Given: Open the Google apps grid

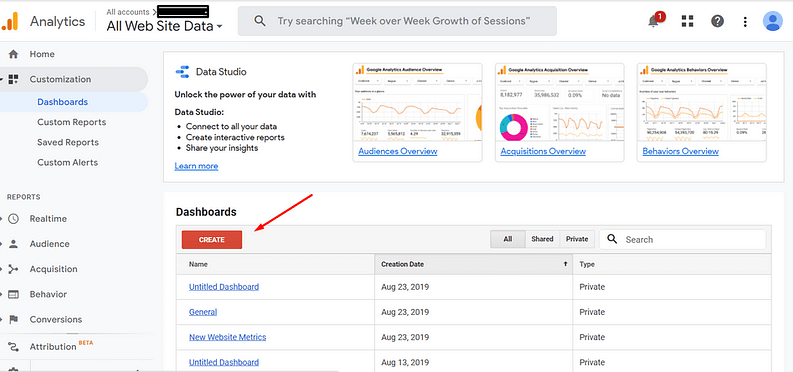Looking at the screenshot, I should coord(687,21).
